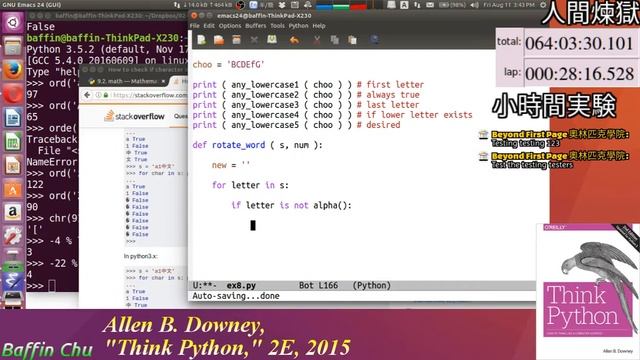Screen dimensions: 640x360
Task: Click the Undo arrow icon in Emacs toolbar
Action: pos(294,40)
